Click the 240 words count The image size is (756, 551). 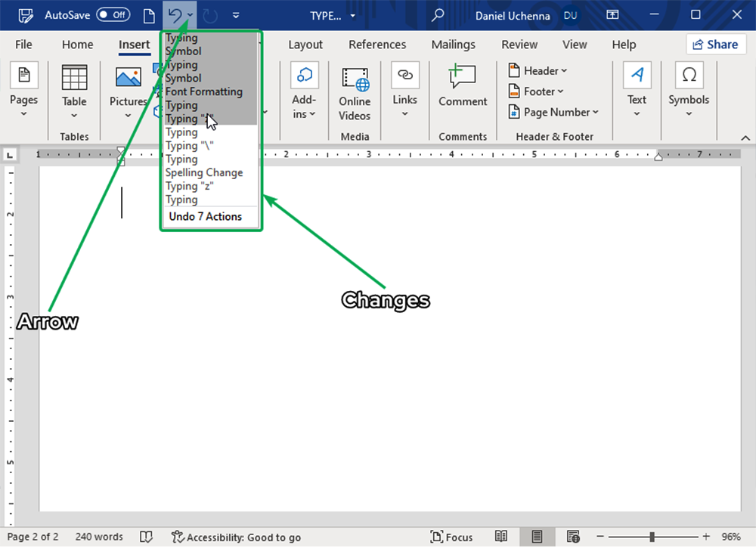98,537
